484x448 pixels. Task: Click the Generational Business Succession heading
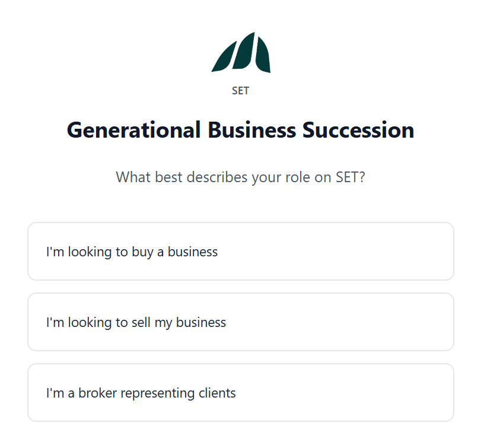(240, 130)
